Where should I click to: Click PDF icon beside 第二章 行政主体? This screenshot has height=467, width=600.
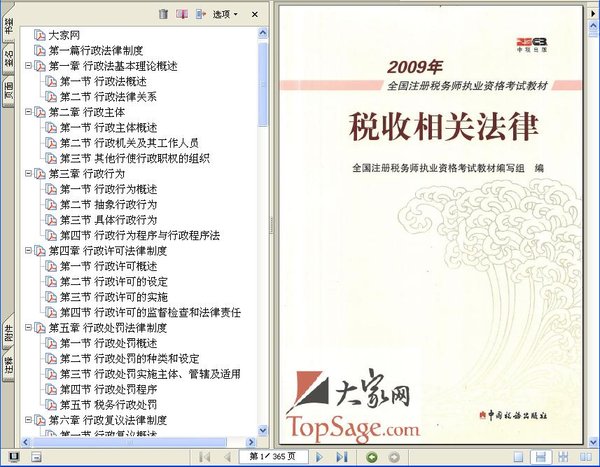coord(40,112)
